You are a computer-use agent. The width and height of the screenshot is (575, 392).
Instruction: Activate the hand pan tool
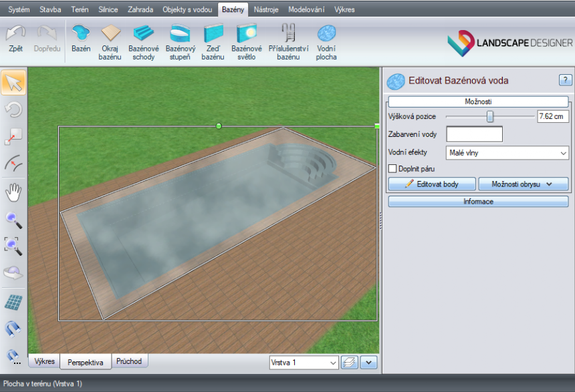click(x=13, y=192)
